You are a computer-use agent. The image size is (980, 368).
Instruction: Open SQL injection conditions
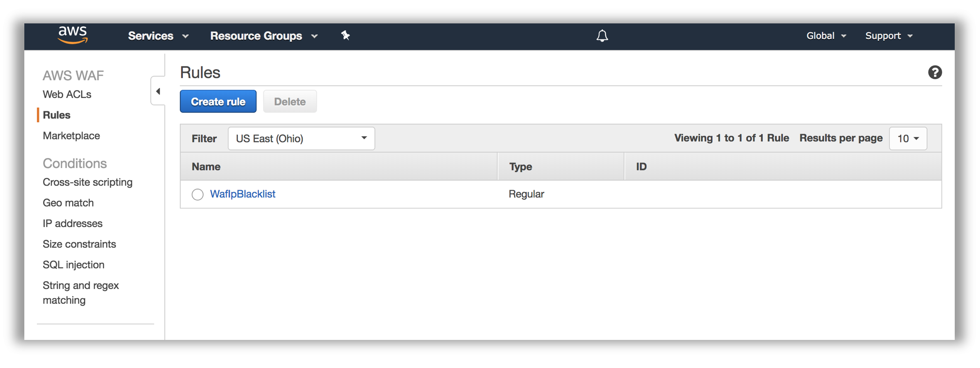tap(73, 265)
